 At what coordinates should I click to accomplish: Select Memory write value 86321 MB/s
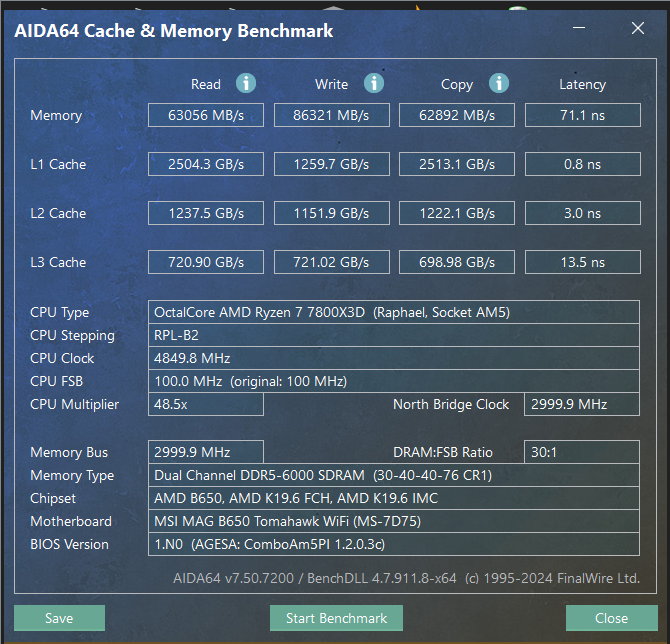point(332,115)
